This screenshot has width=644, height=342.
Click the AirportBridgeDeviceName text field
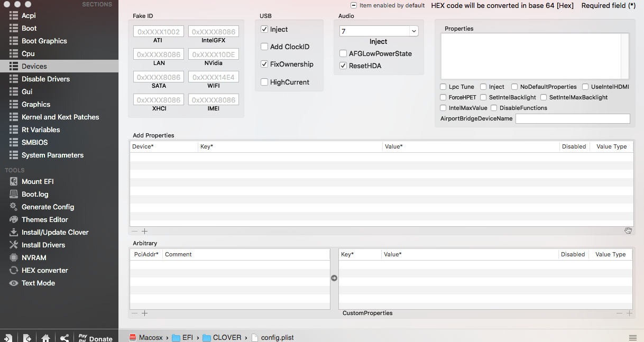573,119
